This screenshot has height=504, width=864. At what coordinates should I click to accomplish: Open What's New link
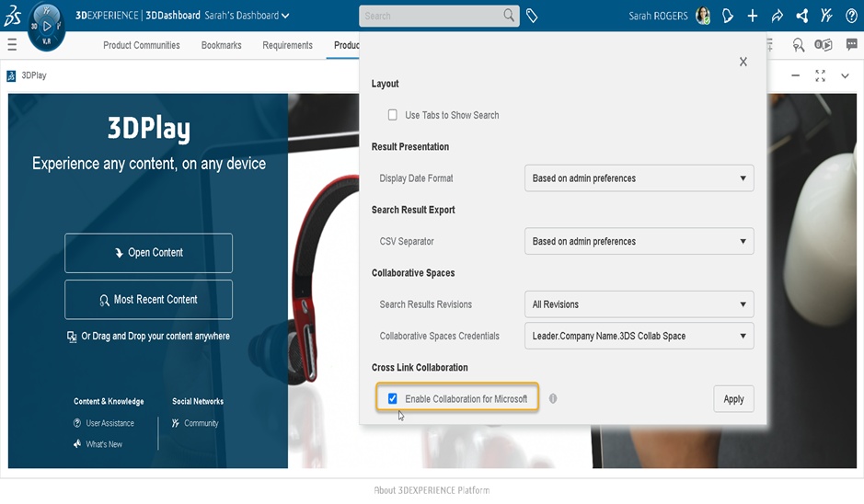tap(98, 444)
